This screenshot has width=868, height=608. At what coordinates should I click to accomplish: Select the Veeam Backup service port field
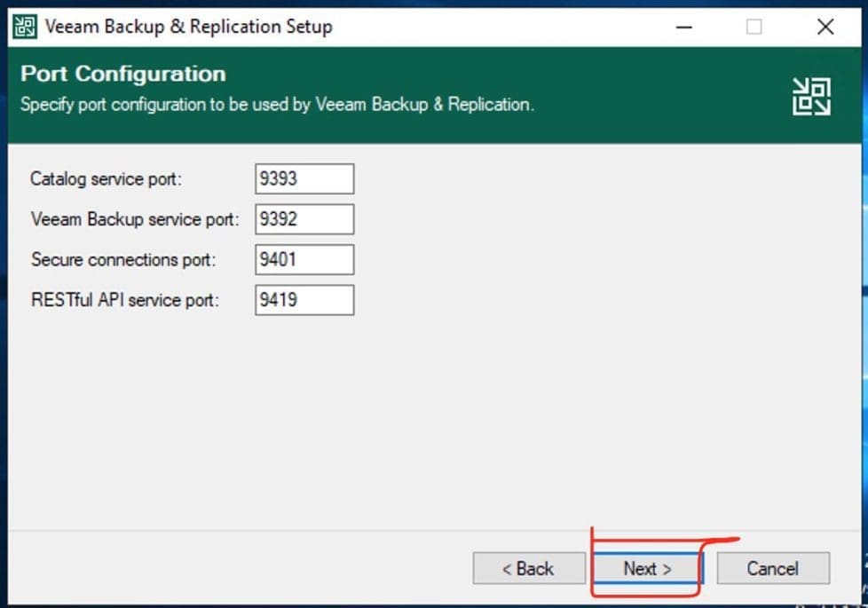[304, 219]
